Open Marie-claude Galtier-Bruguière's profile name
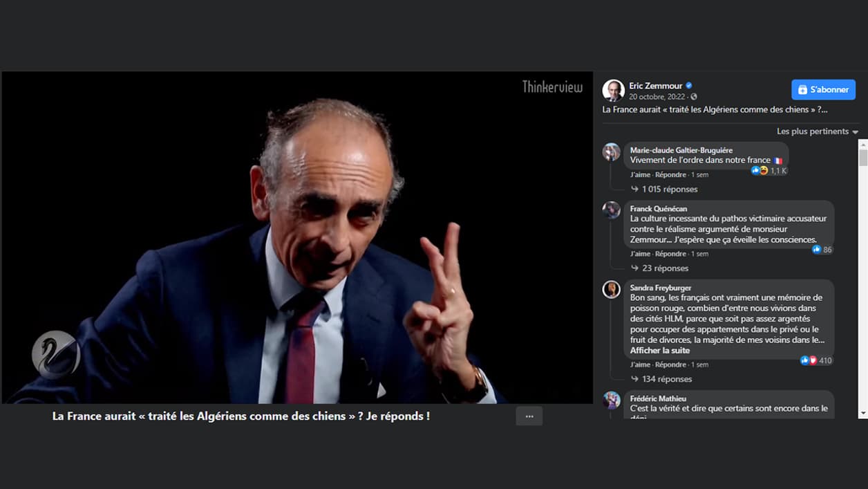Screen dimensions: 868x489 point(681,150)
